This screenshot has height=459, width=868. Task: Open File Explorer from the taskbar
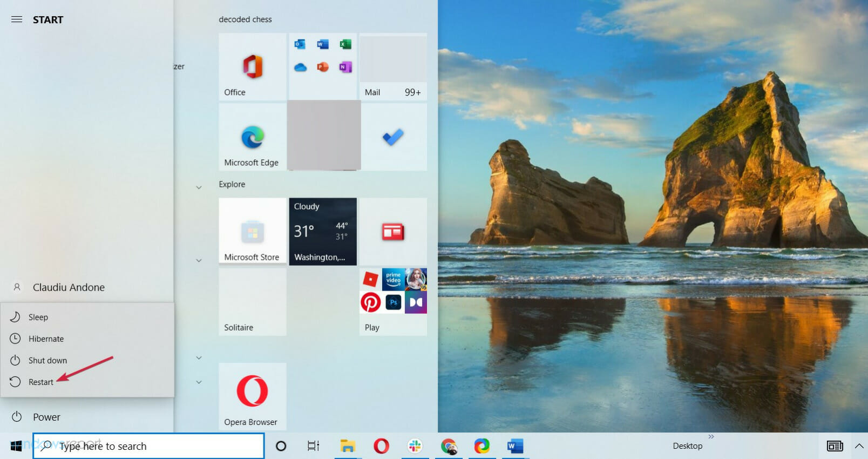tap(348, 446)
